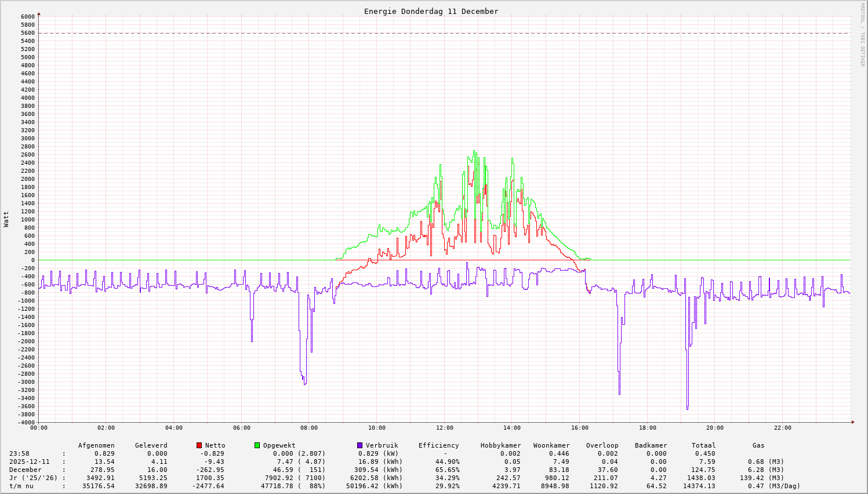Click the 'Watt' y-axis label
Viewport: 868px width, 494px height.
point(6,219)
